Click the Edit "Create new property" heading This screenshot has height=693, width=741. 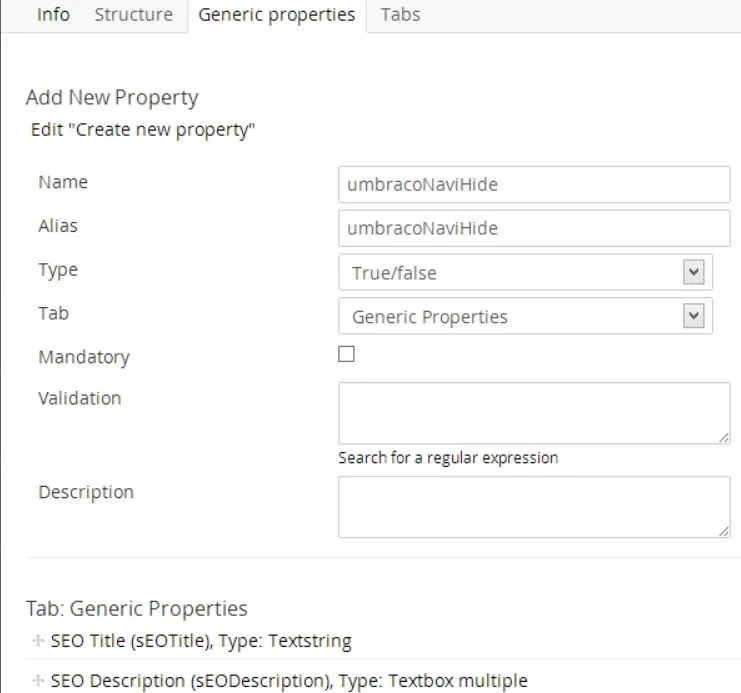coord(143,130)
